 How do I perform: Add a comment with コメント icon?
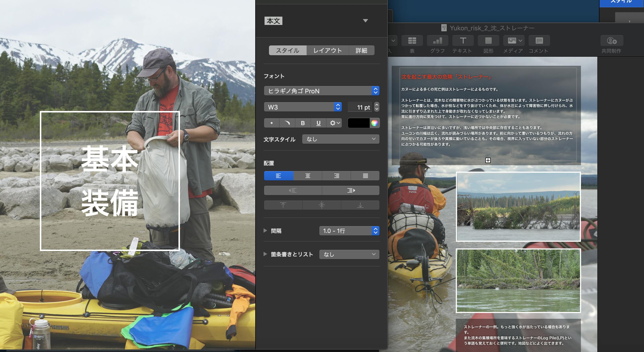pyautogui.click(x=539, y=41)
